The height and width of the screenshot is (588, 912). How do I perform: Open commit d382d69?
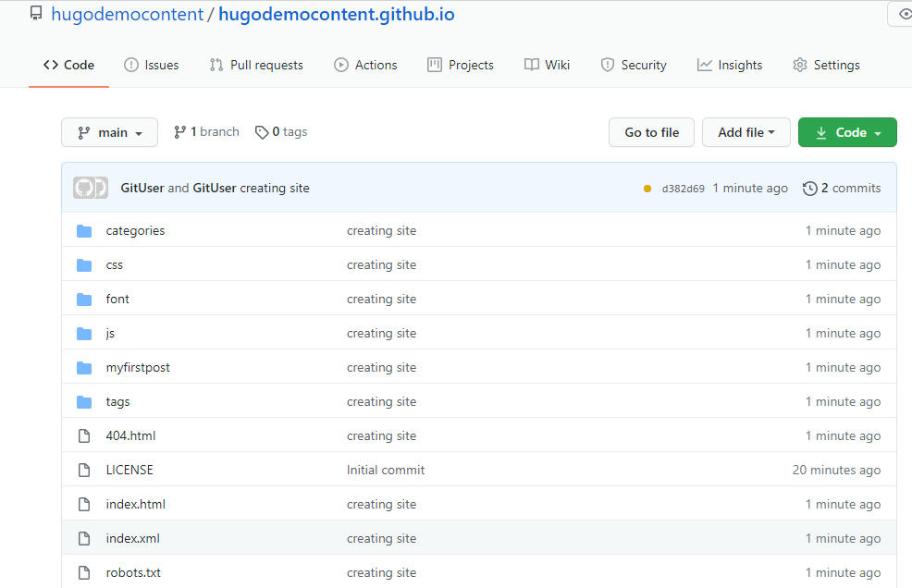682,188
